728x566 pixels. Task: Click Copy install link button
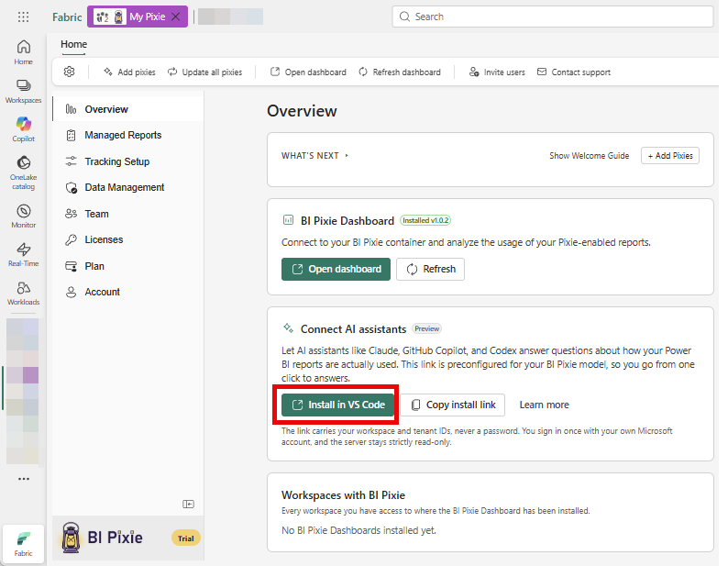click(x=453, y=405)
